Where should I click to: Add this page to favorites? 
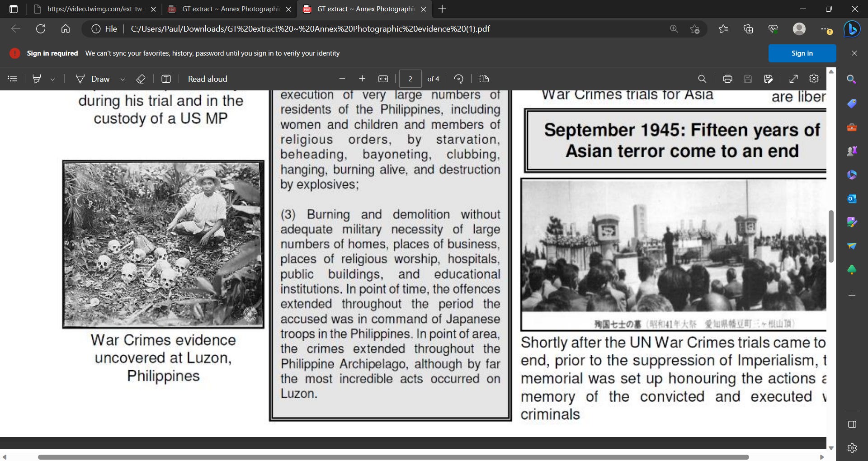click(695, 29)
